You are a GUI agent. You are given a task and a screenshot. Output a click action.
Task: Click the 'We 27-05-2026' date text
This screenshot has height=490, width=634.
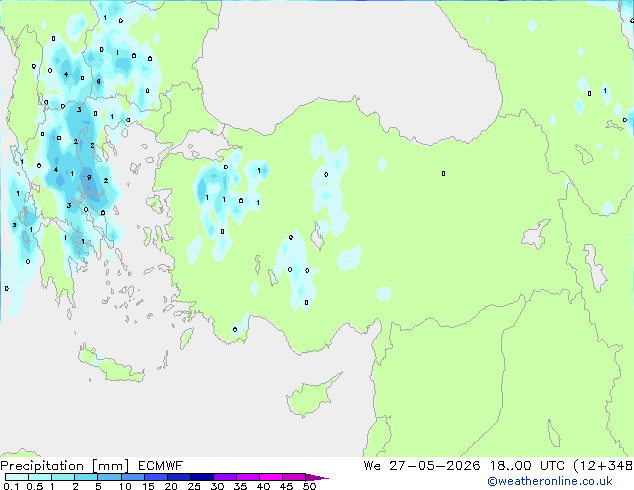[421, 466]
